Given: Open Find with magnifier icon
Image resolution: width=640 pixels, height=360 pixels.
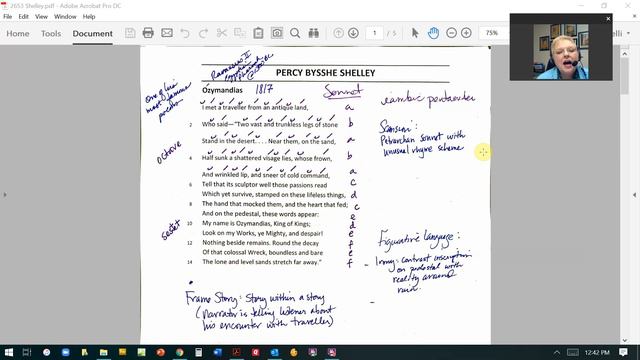Looking at the screenshot, I should [295, 33].
